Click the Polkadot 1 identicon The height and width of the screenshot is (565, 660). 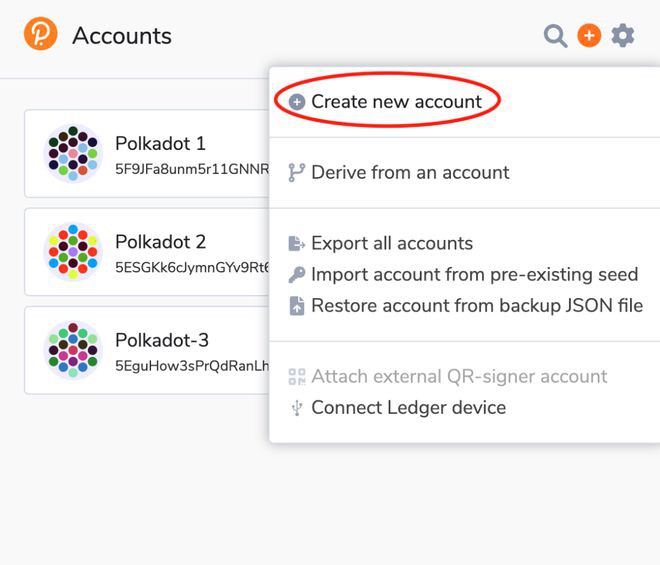pos(73,153)
